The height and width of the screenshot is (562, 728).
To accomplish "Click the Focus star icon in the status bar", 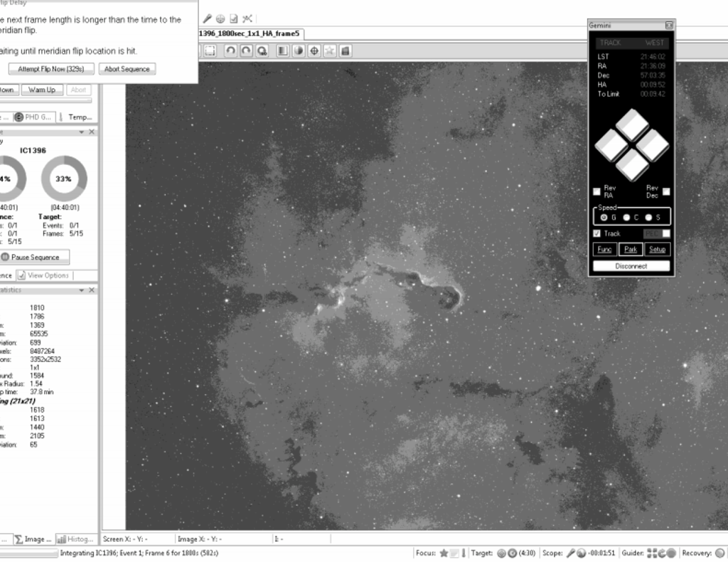I will pyautogui.click(x=444, y=552).
